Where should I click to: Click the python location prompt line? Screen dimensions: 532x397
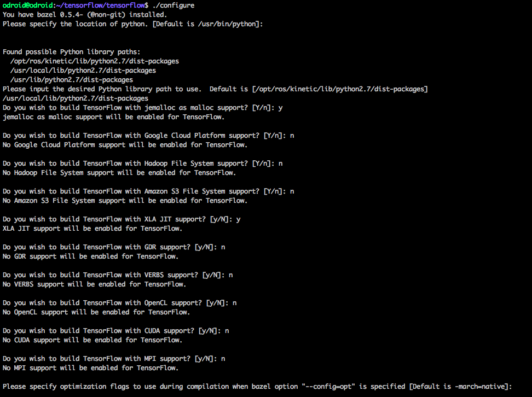point(132,24)
